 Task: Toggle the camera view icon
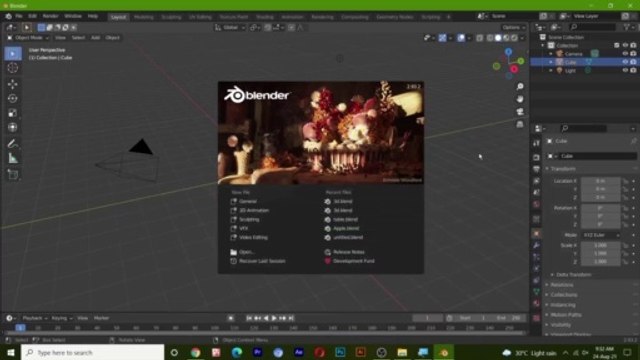point(520,111)
